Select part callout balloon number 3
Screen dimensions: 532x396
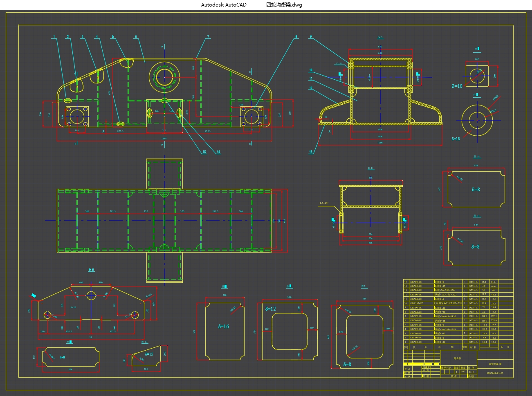coord(82,37)
